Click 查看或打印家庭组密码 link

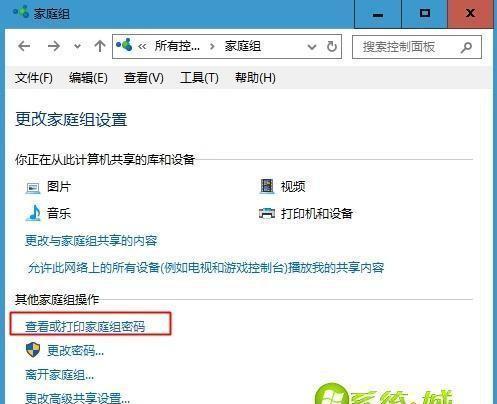(85, 327)
